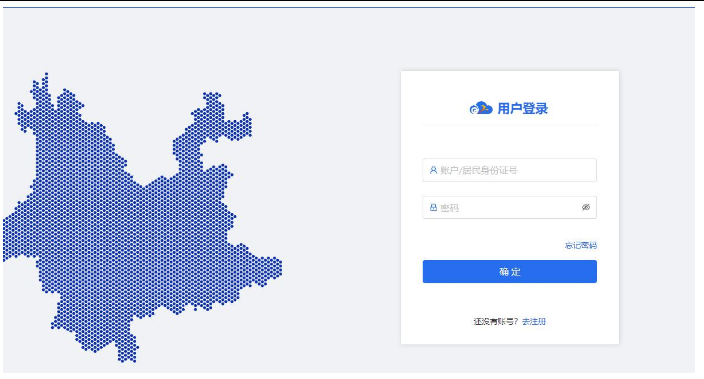Click the 密码 password input field
This screenshot has width=704, height=379.
tap(510, 207)
